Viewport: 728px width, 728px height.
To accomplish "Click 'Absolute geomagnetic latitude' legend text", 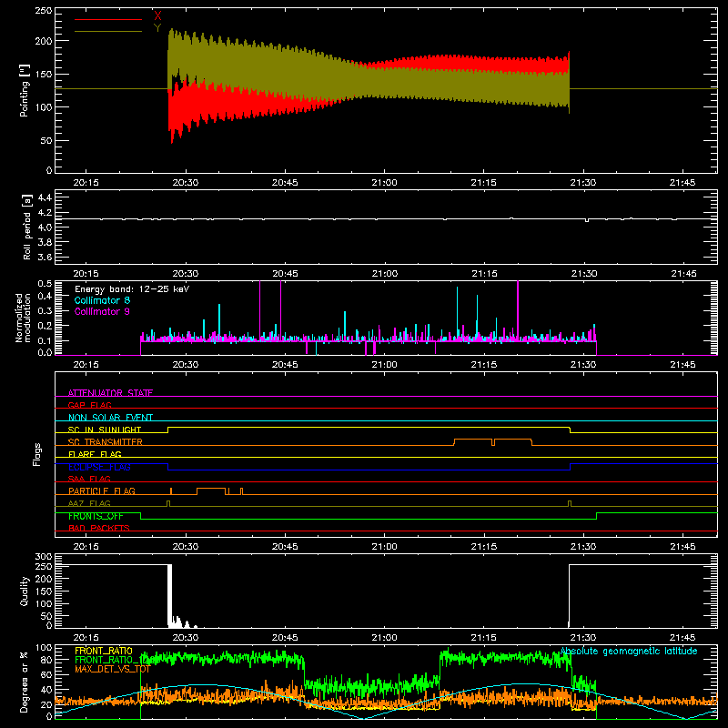I will click(x=629, y=651).
